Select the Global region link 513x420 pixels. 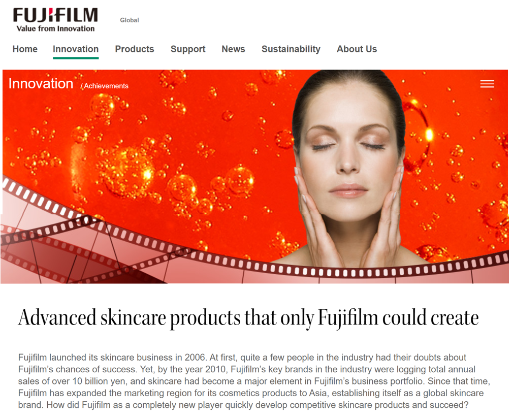point(129,20)
